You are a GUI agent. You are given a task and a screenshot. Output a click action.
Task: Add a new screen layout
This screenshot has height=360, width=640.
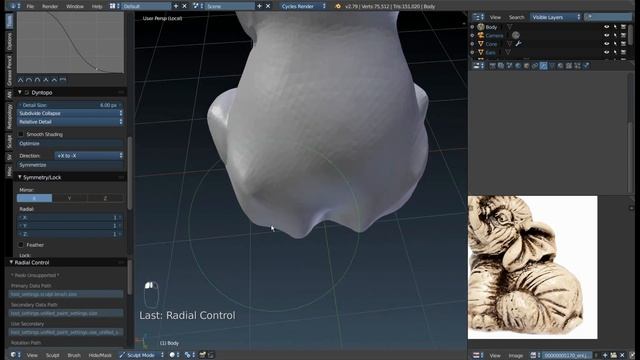tap(176, 6)
